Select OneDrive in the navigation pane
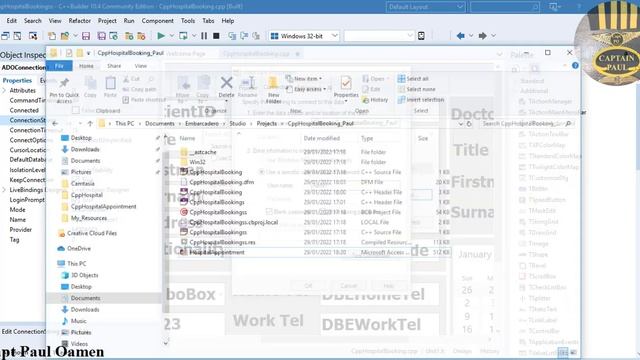The width and height of the screenshot is (640, 360). point(79,248)
